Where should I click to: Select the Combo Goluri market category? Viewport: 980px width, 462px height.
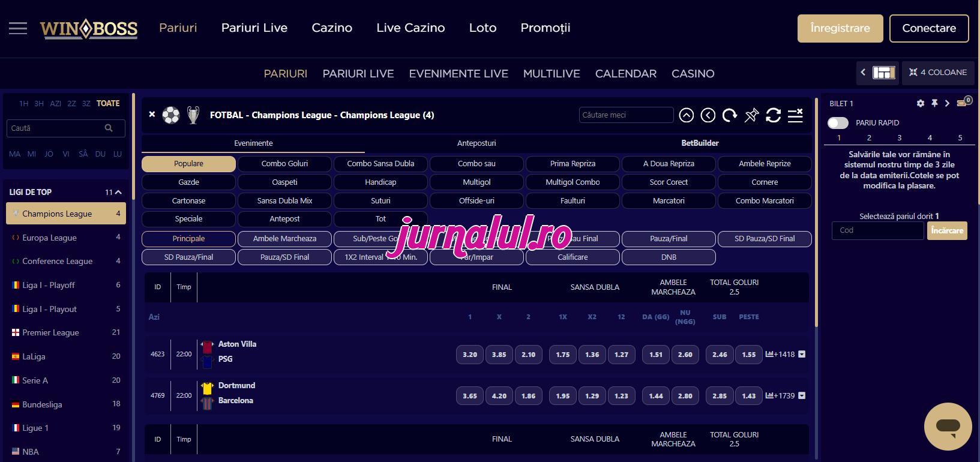click(284, 164)
